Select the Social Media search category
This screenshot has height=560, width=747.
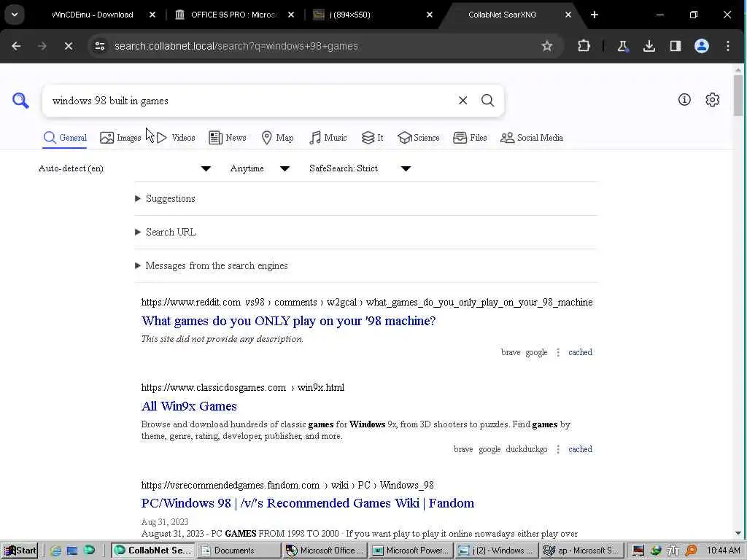point(532,138)
